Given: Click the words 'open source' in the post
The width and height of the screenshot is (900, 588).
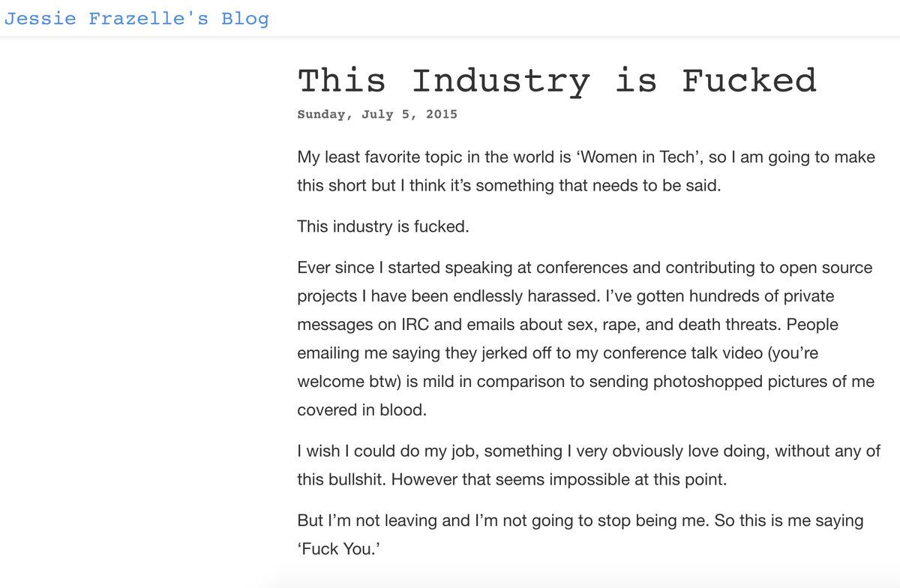Looking at the screenshot, I should [829, 268].
